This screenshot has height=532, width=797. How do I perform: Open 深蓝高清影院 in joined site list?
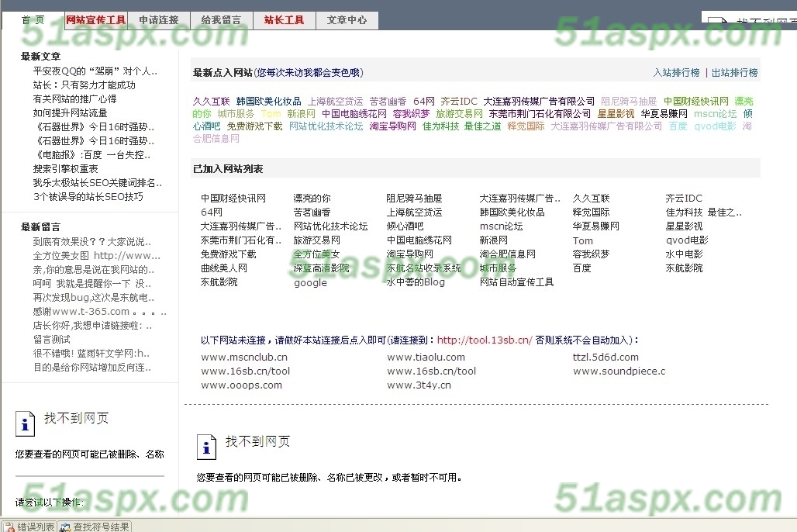pyautogui.click(x=322, y=268)
